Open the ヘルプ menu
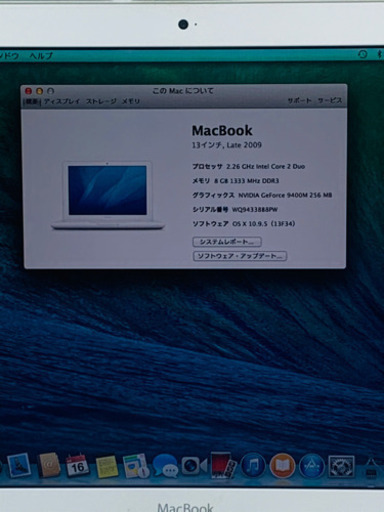Viewport: 384px width, 512px height. pyautogui.click(x=41, y=56)
